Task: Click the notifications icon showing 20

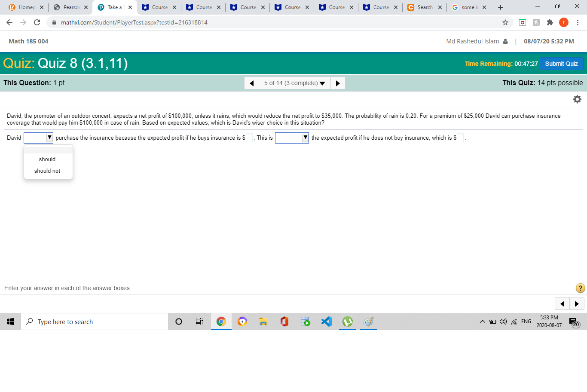Action: (574, 321)
